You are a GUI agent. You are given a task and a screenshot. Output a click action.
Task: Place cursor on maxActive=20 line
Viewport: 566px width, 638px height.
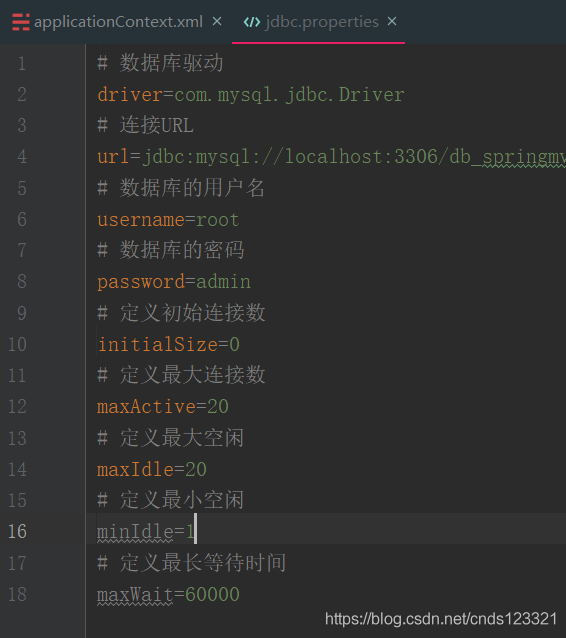pos(163,407)
